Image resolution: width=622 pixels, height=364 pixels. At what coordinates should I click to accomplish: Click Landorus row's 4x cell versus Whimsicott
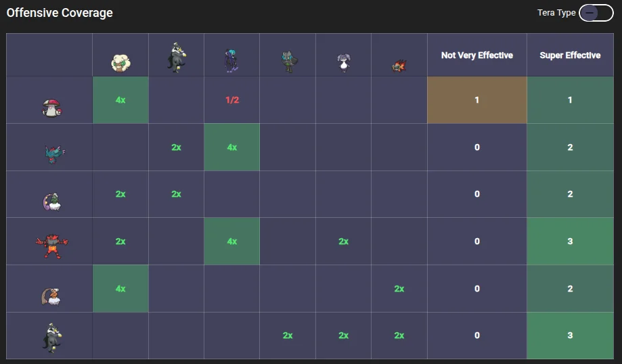point(120,289)
